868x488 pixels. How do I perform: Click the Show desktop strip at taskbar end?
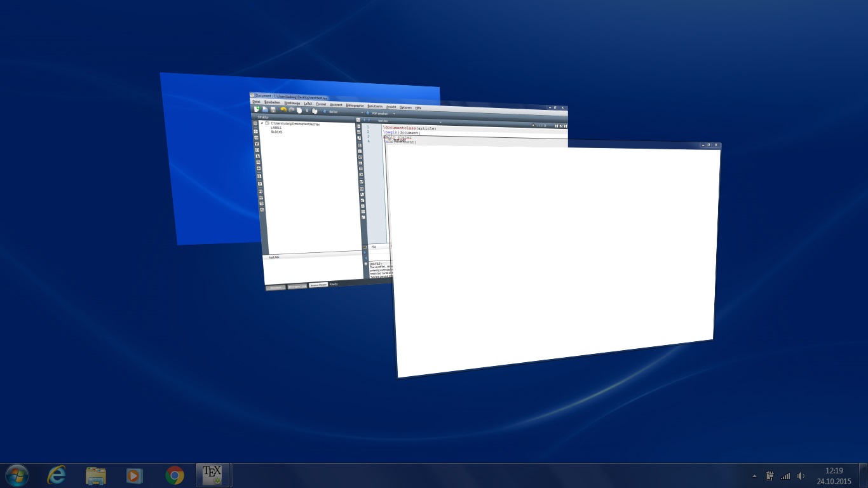[863, 475]
